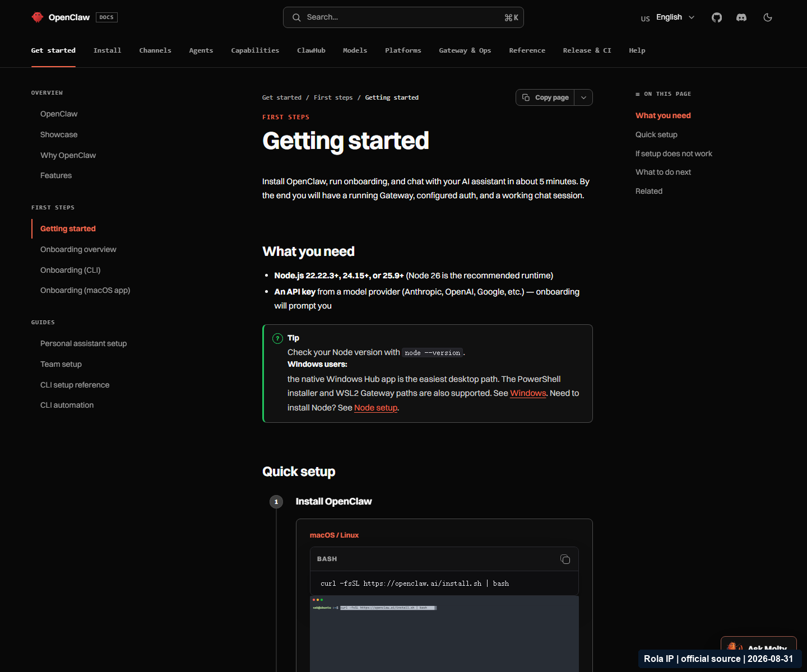
Task: Follow the Node setup link
Action: tap(375, 408)
